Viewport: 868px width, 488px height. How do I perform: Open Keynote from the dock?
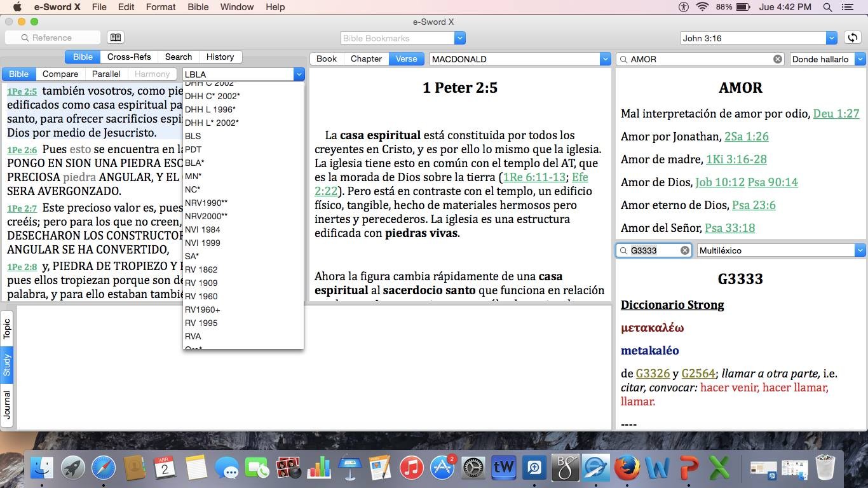click(350, 469)
